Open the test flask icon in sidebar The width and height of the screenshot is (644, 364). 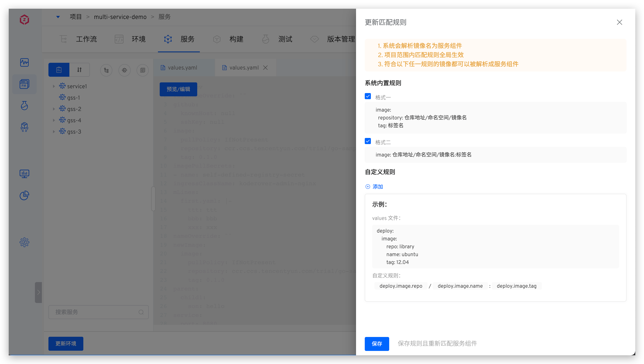point(24,105)
